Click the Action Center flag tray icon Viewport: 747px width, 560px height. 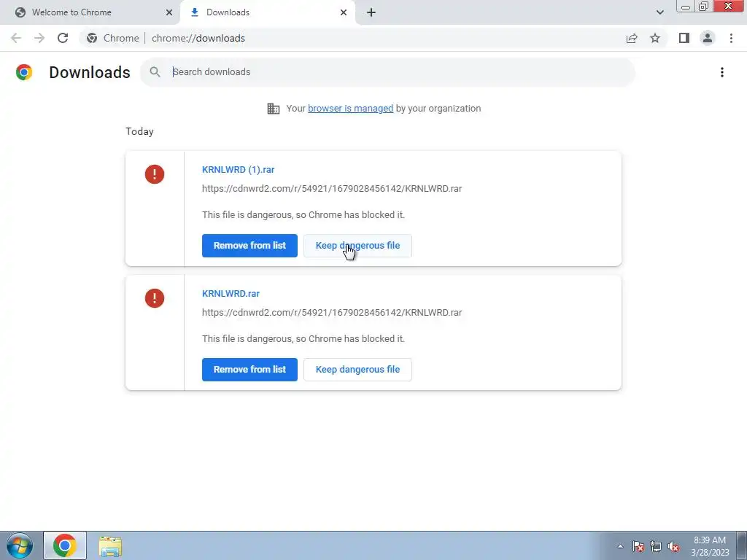638,546
